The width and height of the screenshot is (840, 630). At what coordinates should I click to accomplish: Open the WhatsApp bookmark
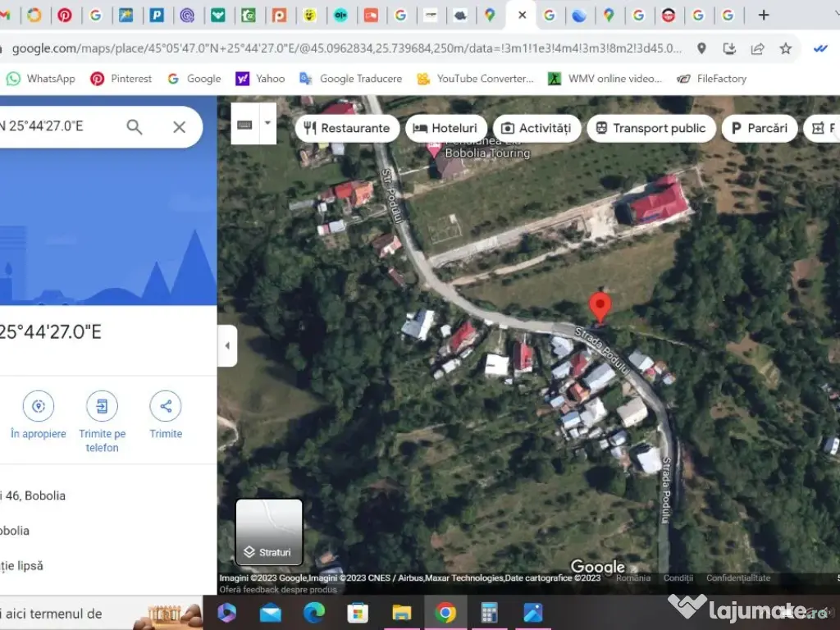[41, 79]
